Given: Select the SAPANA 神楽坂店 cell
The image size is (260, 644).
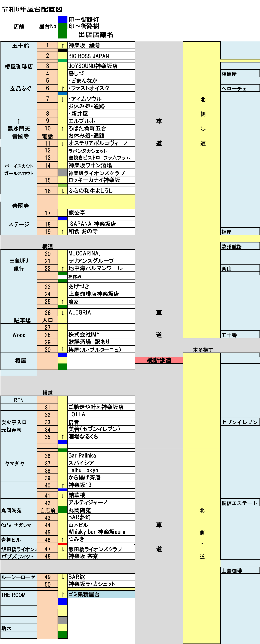Looking at the screenshot, I should [101, 224].
